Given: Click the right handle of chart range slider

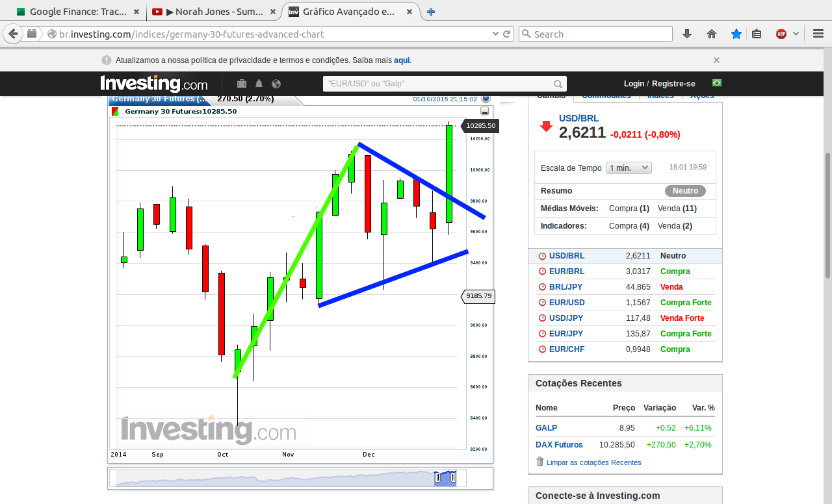Looking at the screenshot, I should [453, 478].
